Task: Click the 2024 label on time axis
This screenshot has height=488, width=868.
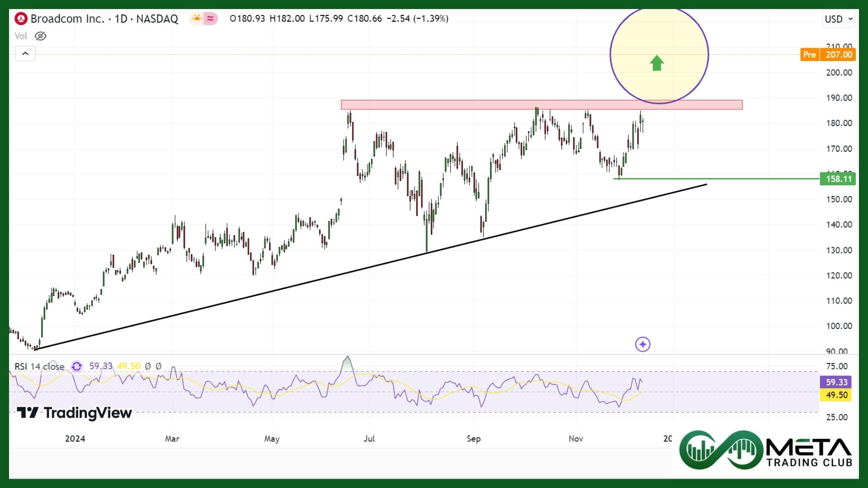Action: coord(75,439)
